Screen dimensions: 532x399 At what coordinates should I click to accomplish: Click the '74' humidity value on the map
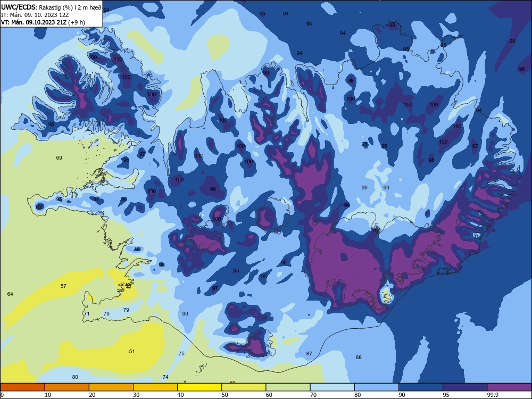[x=165, y=377]
